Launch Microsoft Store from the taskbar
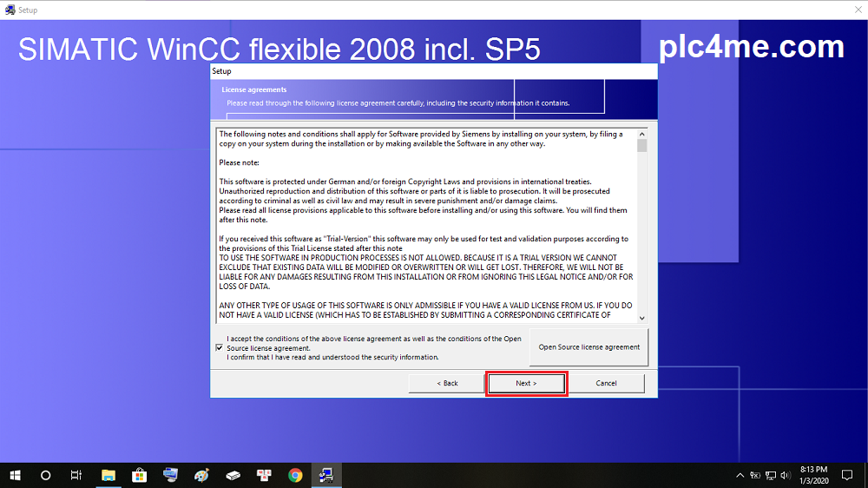Screen dimensions: 868x488 [x=139, y=475]
